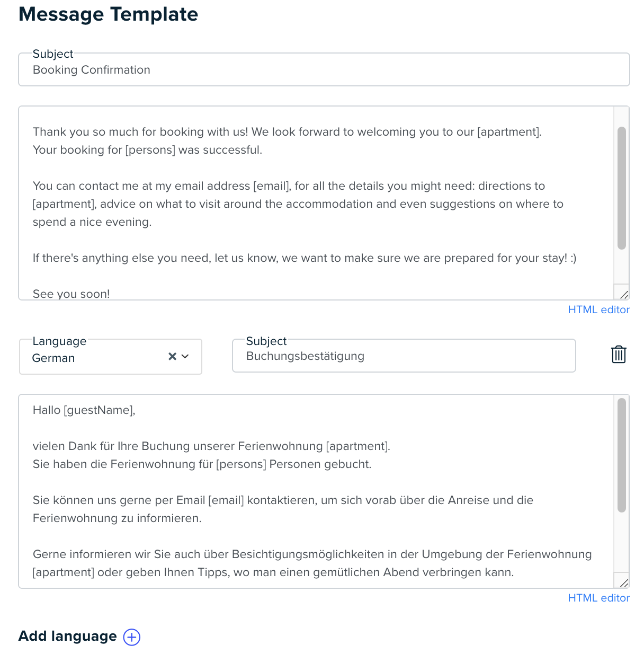Image resolution: width=644 pixels, height=654 pixels.
Task: Open HTML editor for the German message
Action: [x=598, y=598]
